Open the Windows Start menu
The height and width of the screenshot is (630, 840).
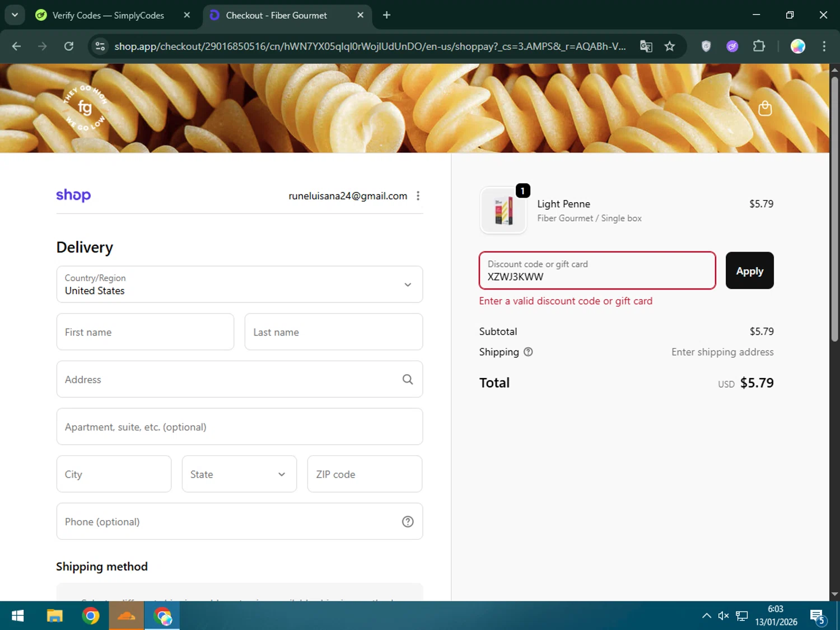point(17,616)
